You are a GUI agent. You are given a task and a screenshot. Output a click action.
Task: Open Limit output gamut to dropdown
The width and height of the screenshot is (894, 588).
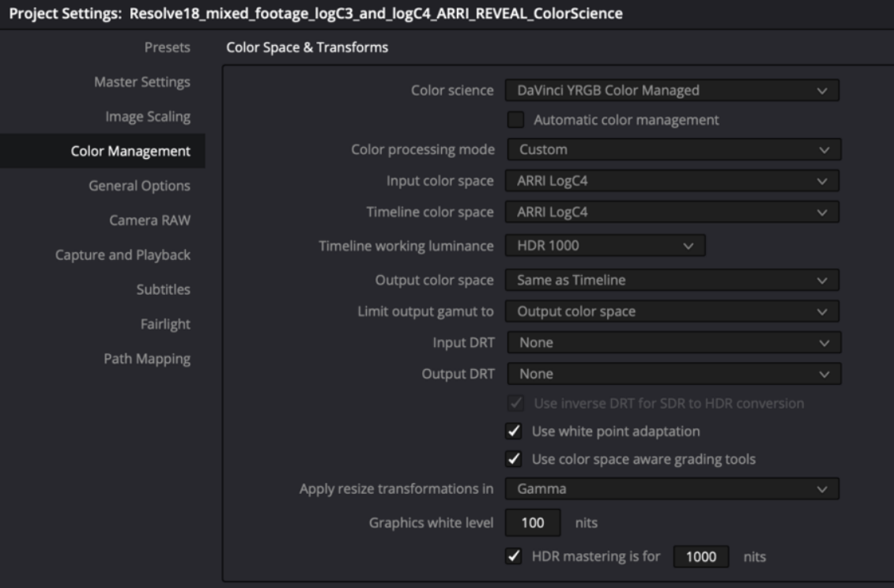tap(672, 311)
